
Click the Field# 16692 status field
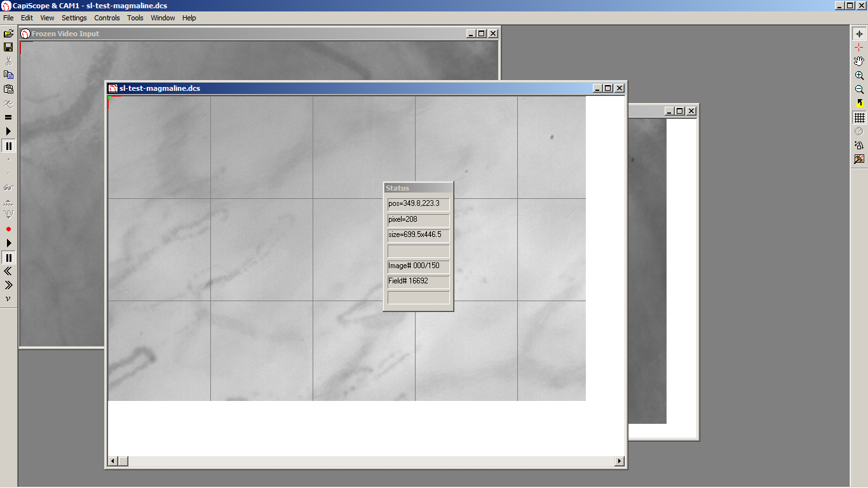tap(418, 281)
